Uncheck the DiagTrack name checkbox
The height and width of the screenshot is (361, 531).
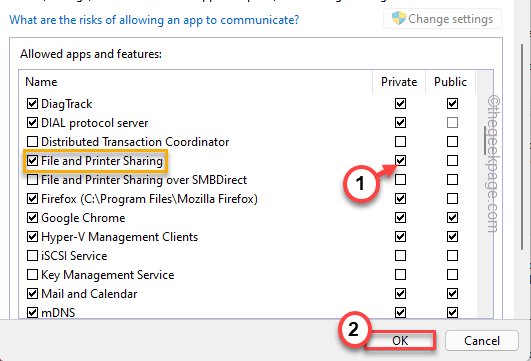click(32, 104)
